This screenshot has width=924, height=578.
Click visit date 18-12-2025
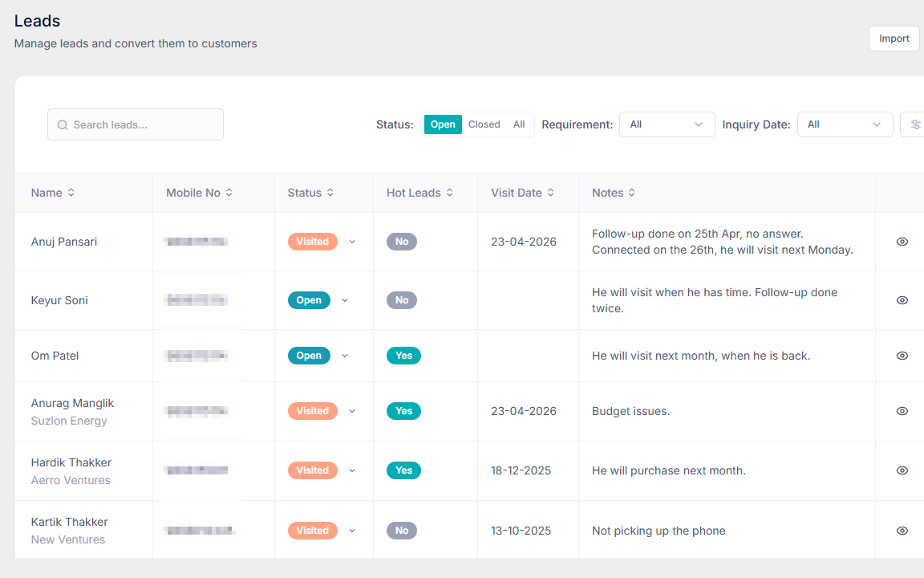pyautogui.click(x=521, y=470)
